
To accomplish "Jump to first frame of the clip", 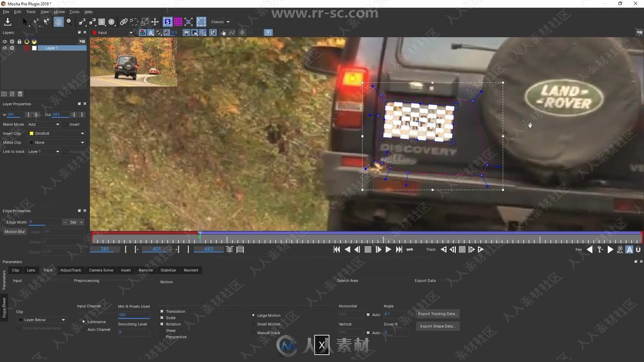I will (337, 249).
